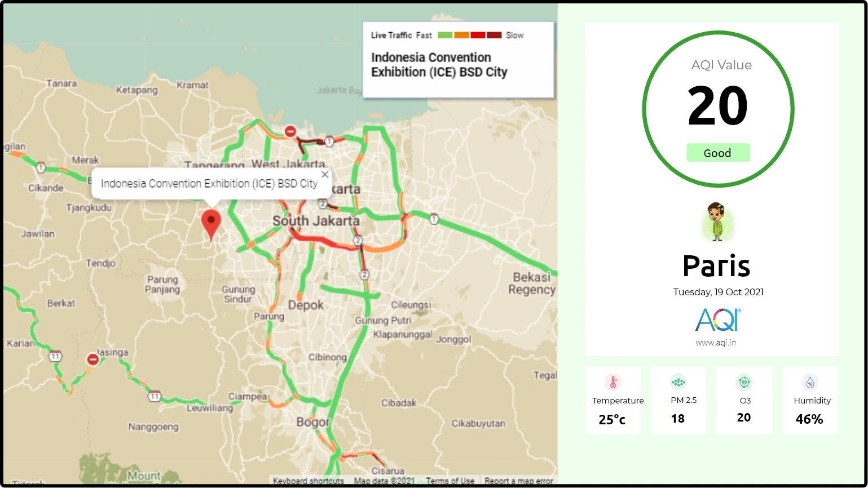The height and width of the screenshot is (488, 868).
Task: Click the O3 ozone icon
Action: pos(744,382)
